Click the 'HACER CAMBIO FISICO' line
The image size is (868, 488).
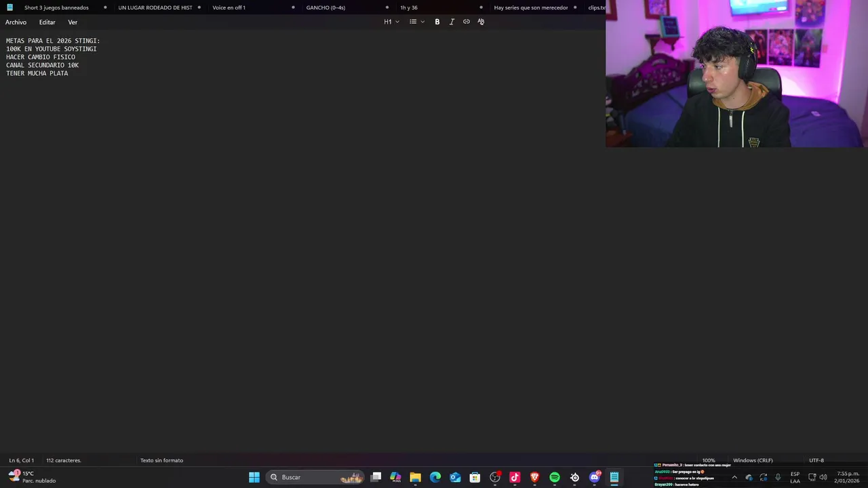point(41,57)
